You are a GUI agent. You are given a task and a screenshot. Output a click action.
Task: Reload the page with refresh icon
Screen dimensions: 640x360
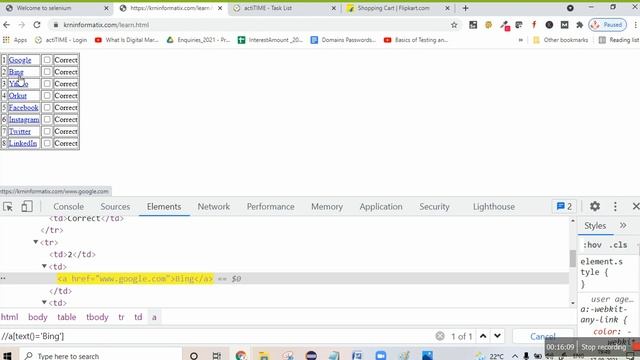tap(37, 25)
